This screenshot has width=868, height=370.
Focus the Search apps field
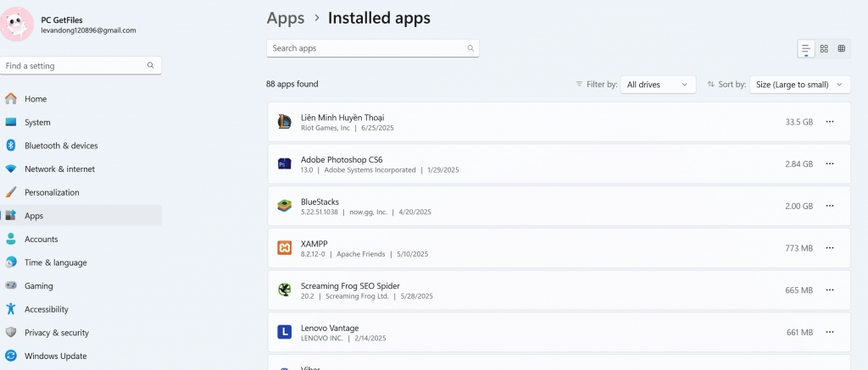click(x=373, y=48)
